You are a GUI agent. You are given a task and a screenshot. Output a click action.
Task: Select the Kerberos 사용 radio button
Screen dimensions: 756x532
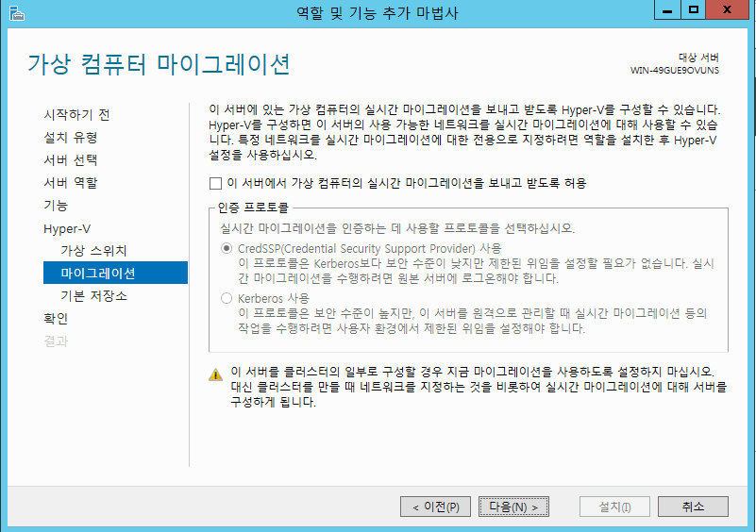[x=227, y=298]
